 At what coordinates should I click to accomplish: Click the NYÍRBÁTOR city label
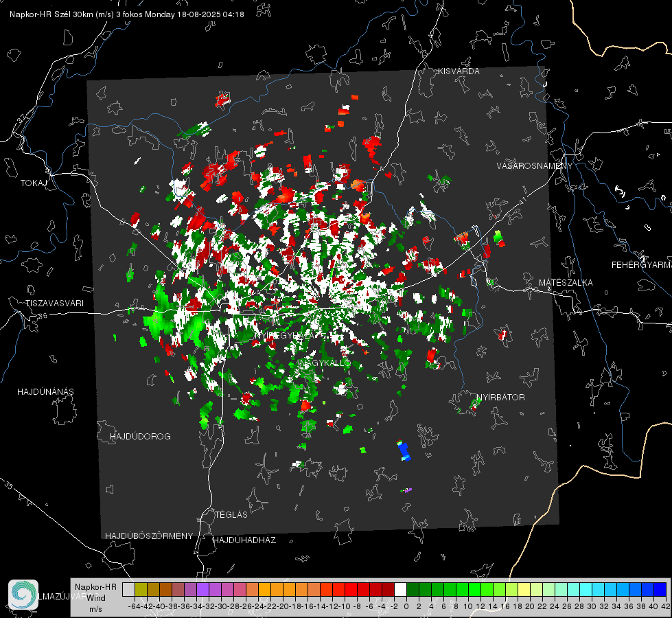coord(500,398)
